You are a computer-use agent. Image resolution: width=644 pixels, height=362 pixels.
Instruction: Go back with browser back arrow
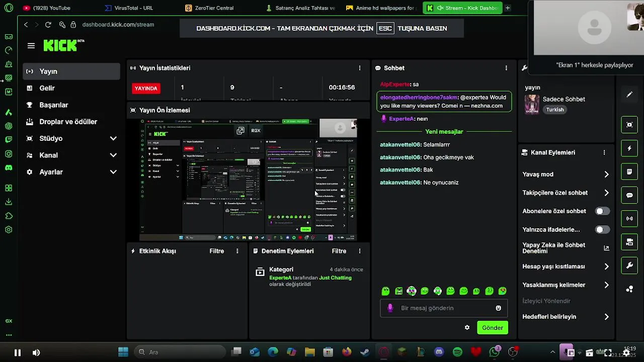[x=26, y=25]
